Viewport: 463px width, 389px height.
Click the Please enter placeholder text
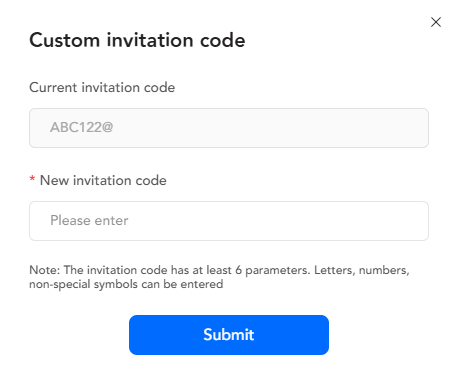click(89, 220)
